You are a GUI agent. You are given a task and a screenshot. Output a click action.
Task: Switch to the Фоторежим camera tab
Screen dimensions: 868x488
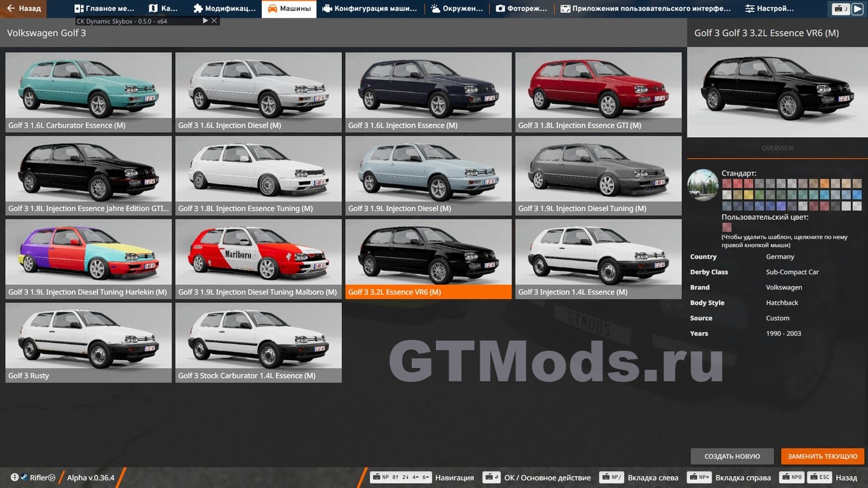pos(522,9)
